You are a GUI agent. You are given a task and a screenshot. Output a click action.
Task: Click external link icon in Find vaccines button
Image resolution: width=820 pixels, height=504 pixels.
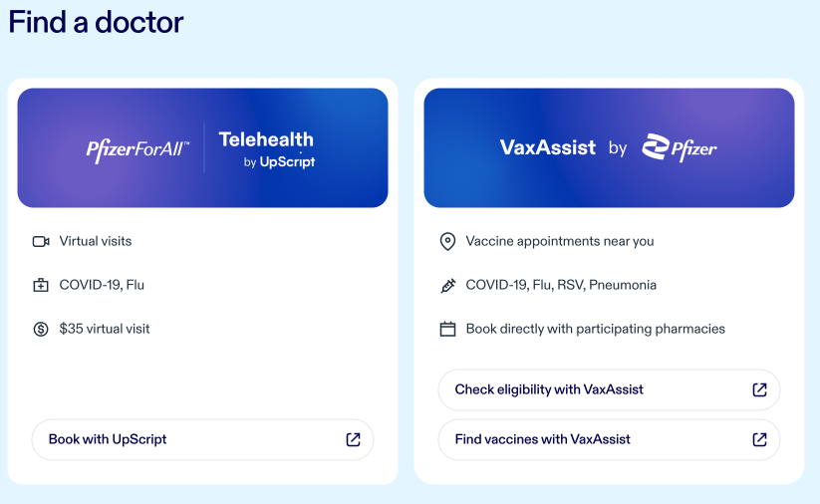pos(759,439)
